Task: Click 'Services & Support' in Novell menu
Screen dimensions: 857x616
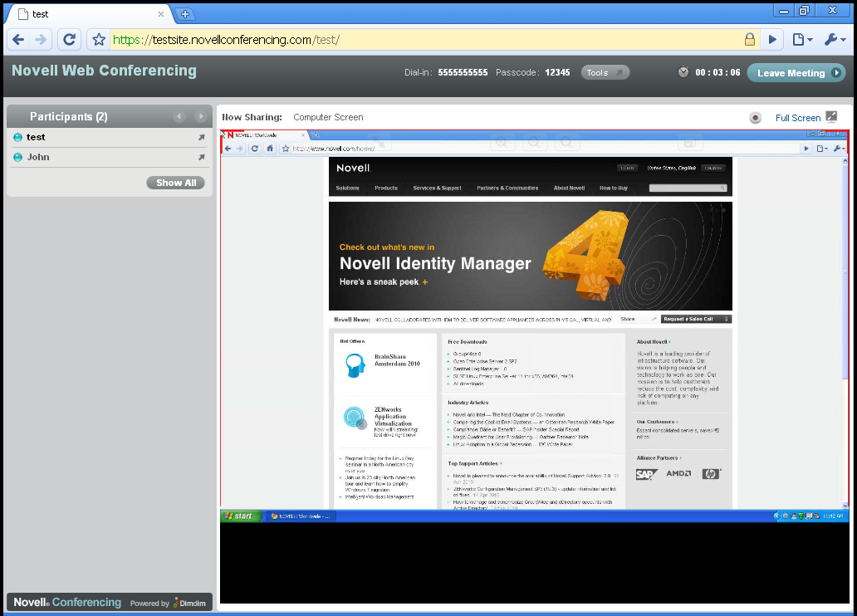Action: tap(438, 188)
